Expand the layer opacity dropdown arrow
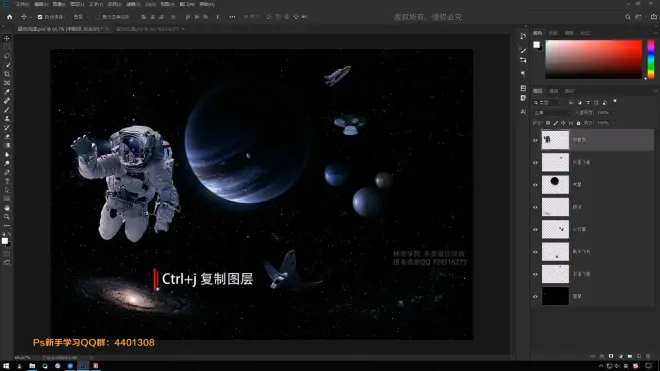This screenshot has width=660, height=371. coord(614,113)
